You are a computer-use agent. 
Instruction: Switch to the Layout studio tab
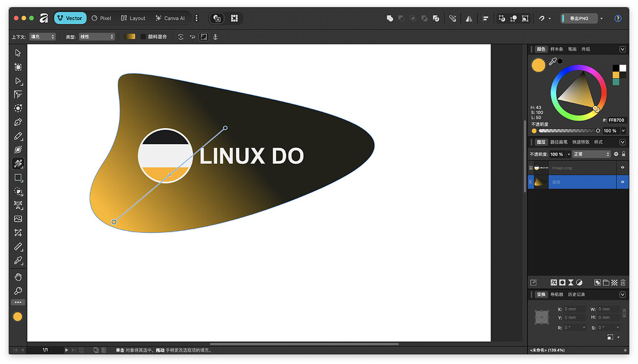(x=133, y=18)
